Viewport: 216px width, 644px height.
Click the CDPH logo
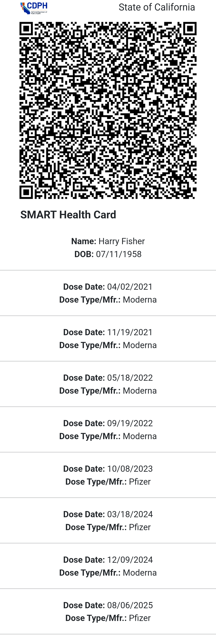34,8
